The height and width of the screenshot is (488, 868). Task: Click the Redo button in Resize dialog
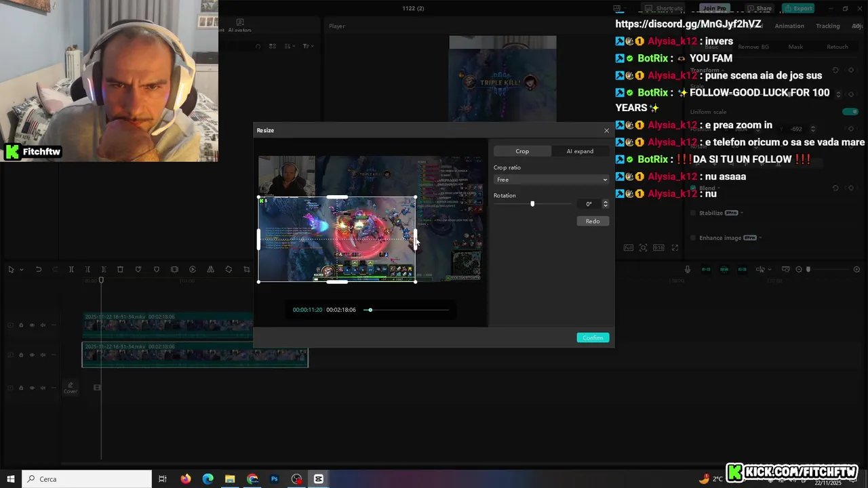click(593, 221)
